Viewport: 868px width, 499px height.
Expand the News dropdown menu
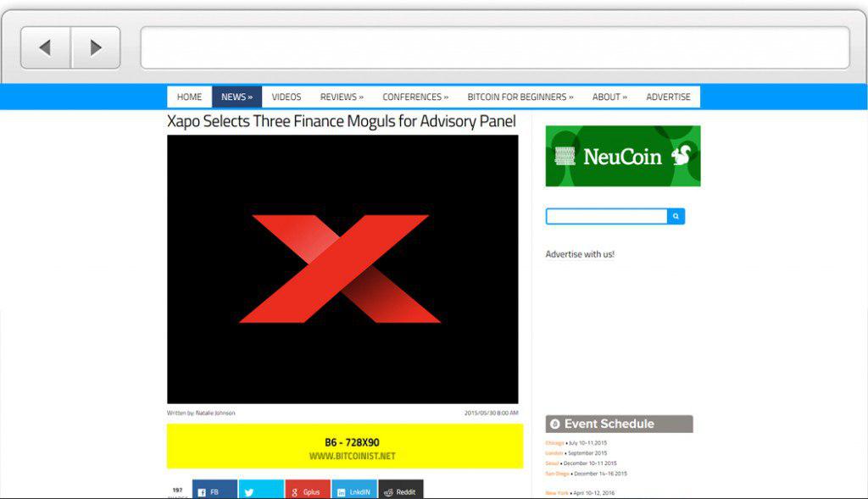point(236,97)
